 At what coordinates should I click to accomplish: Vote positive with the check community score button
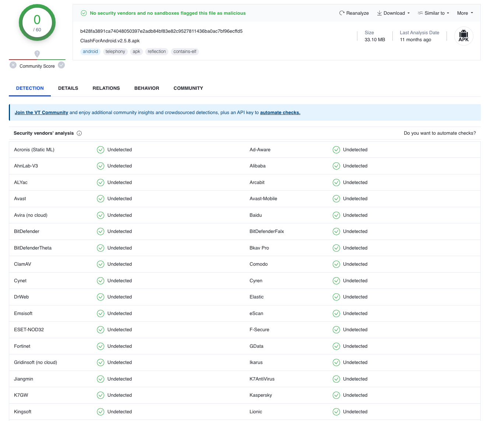(x=62, y=65)
